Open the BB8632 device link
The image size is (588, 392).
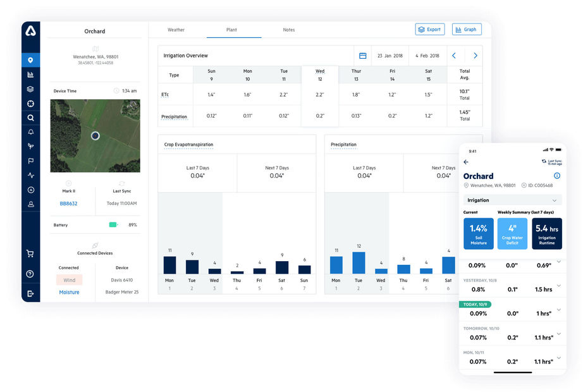coord(69,204)
